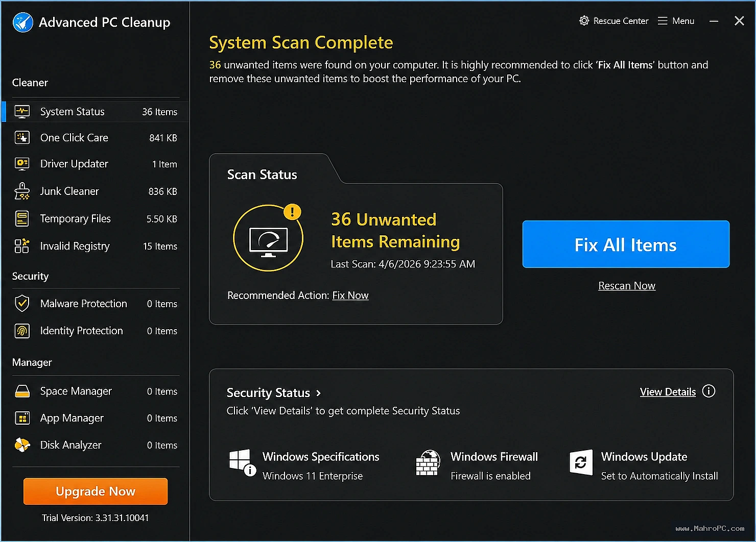Click the Fix All Items button
Screen dimensions: 756x542
[x=626, y=244]
